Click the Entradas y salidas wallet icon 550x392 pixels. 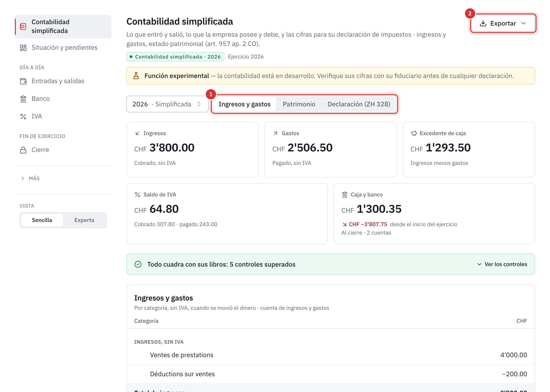point(23,81)
